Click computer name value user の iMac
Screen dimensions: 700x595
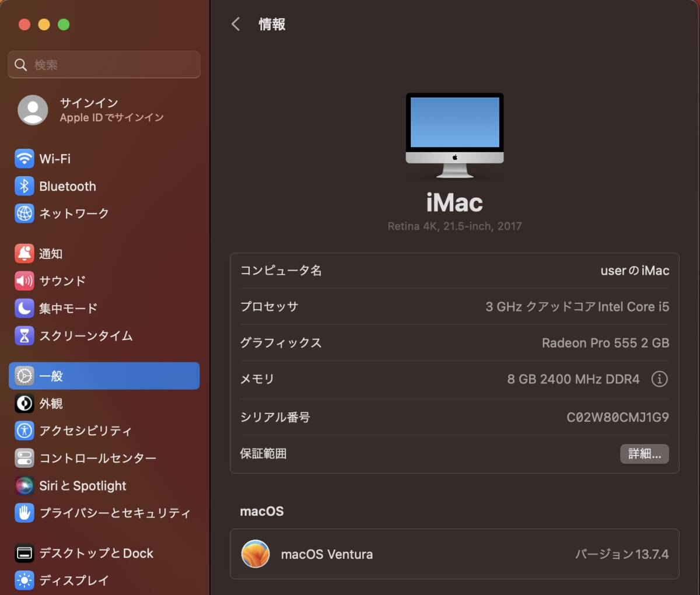point(635,271)
